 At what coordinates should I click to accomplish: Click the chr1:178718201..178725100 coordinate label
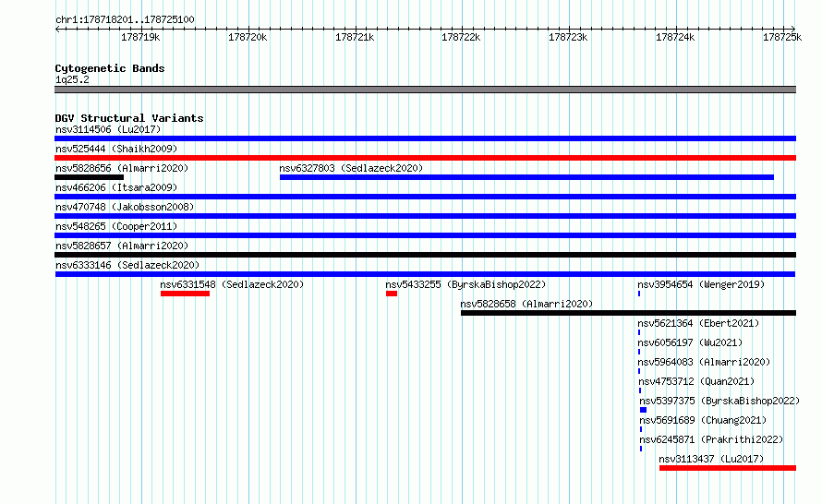(x=125, y=19)
